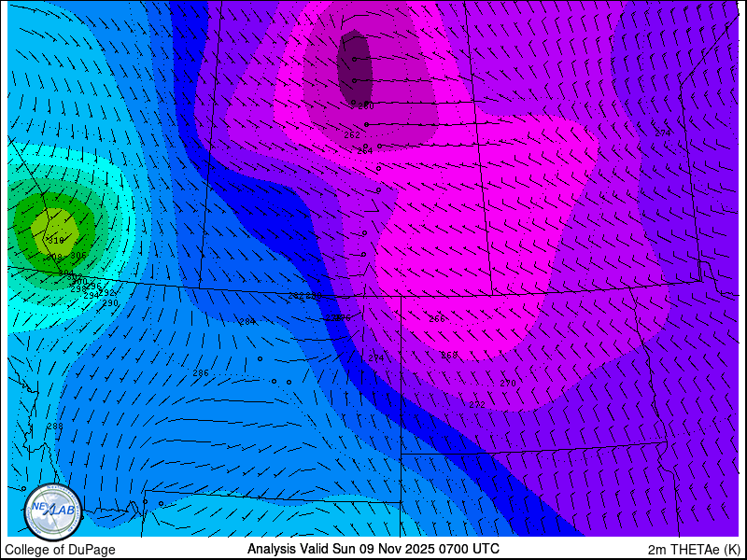Click the 272 contour label

click(477, 405)
